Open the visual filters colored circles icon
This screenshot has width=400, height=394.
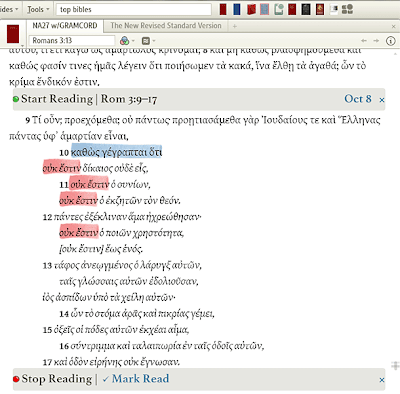[124, 41]
